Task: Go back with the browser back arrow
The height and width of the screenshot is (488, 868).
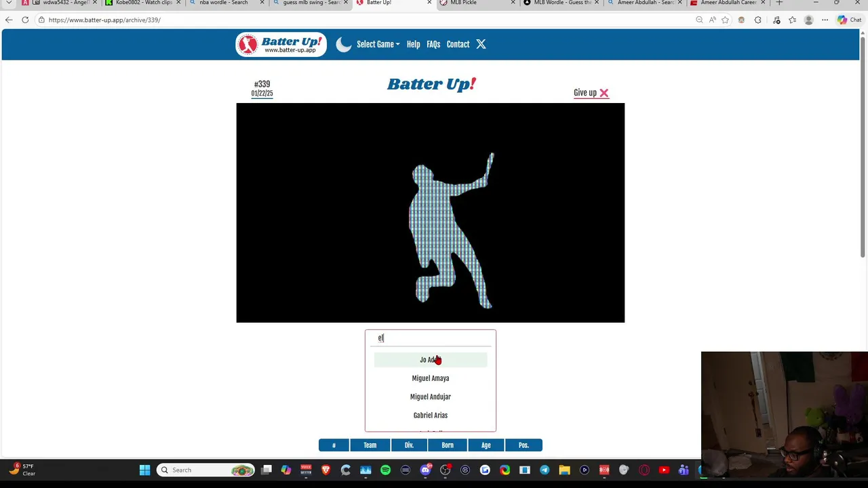Action: [9, 20]
